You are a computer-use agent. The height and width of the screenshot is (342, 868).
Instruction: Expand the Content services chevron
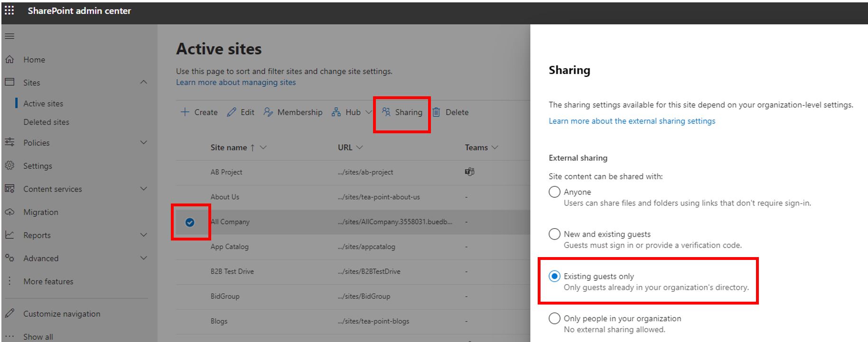click(x=144, y=189)
